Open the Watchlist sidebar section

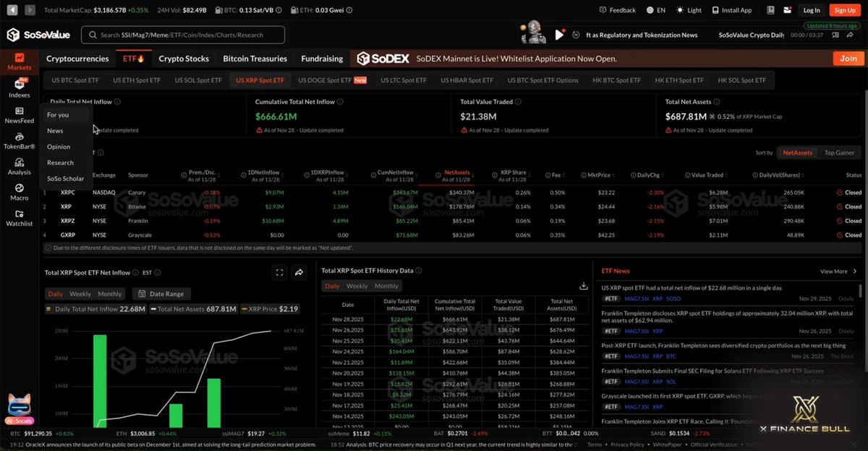(20, 218)
